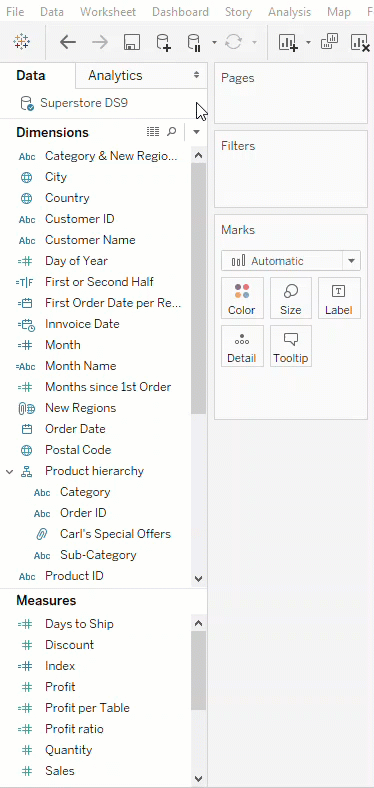This screenshot has width=374, height=788.
Task: Open the Dashboard menu
Action: pyautogui.click(x=180, y=12)
